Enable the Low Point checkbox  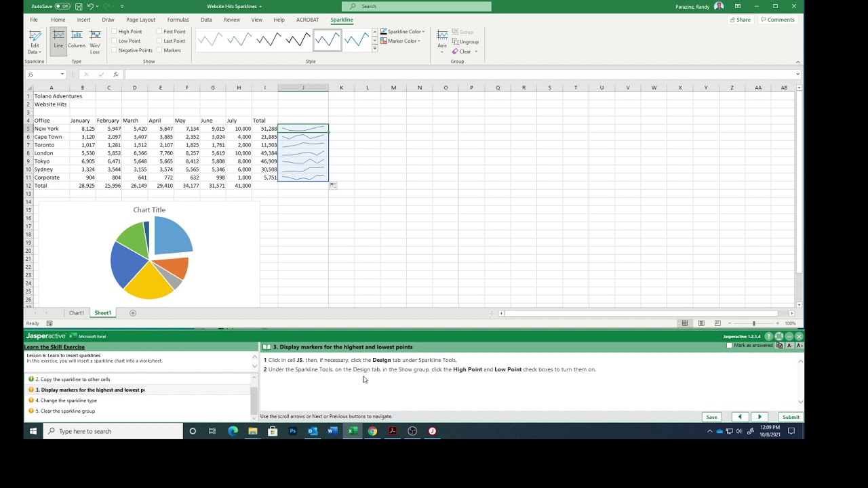coord(115,41)
